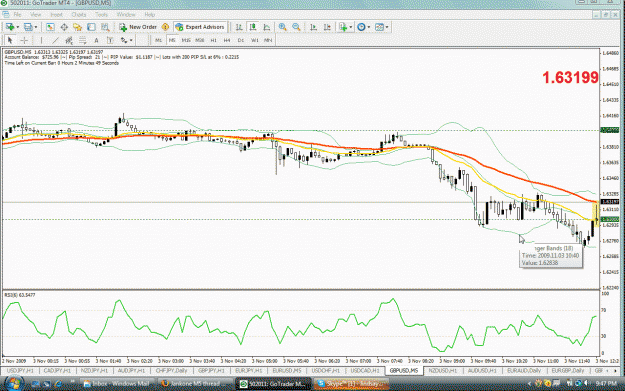The width and height of the screenshot is (625, 391).
Task: Enable Auto Scroll to latest bar
Action: coord(314,27)
